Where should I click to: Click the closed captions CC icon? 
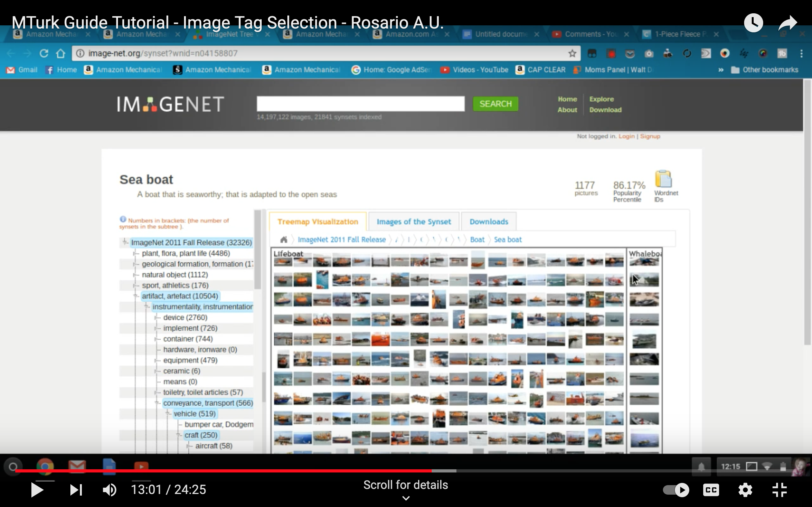[711, 490]
